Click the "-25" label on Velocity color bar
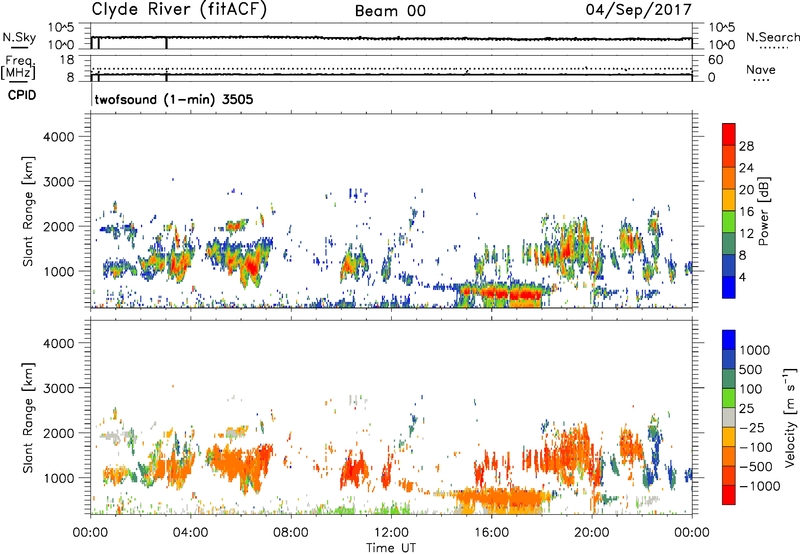Screen dimensions: 800x554 752,428
